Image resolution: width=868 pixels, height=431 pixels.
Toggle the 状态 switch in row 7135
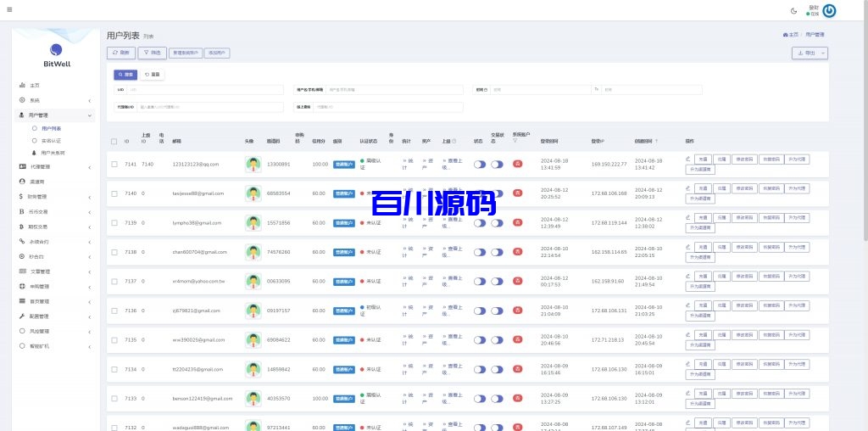[x=480, y=340]
